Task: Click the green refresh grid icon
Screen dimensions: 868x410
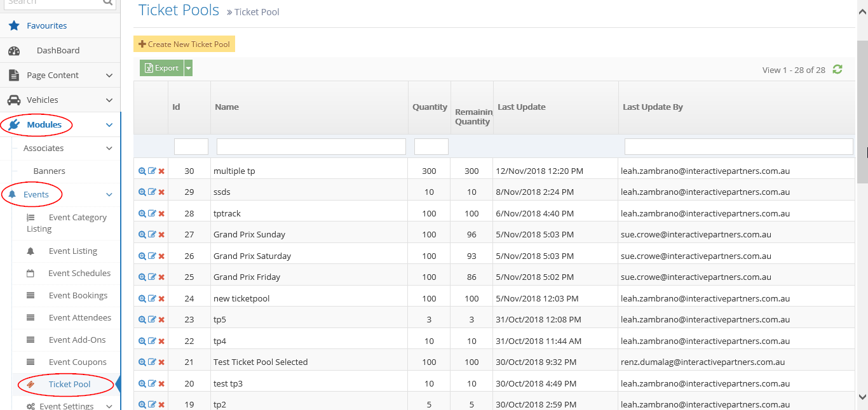Action: click(837, 70)
